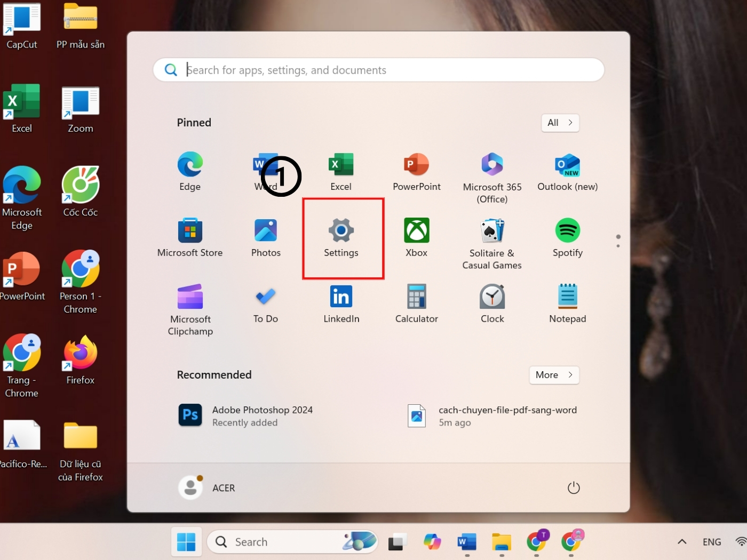Select the Excel desktop shortcut
The height and width of the screenshot is (560, 747).
pyautogui.click(x=22, y=108)
